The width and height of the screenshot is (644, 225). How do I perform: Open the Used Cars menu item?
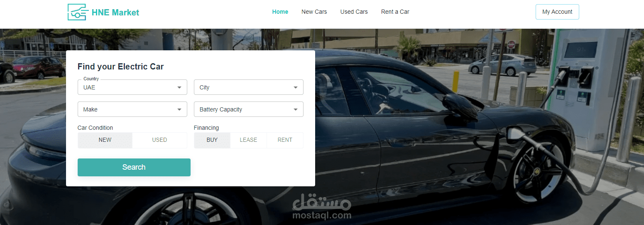coord(354,12)
